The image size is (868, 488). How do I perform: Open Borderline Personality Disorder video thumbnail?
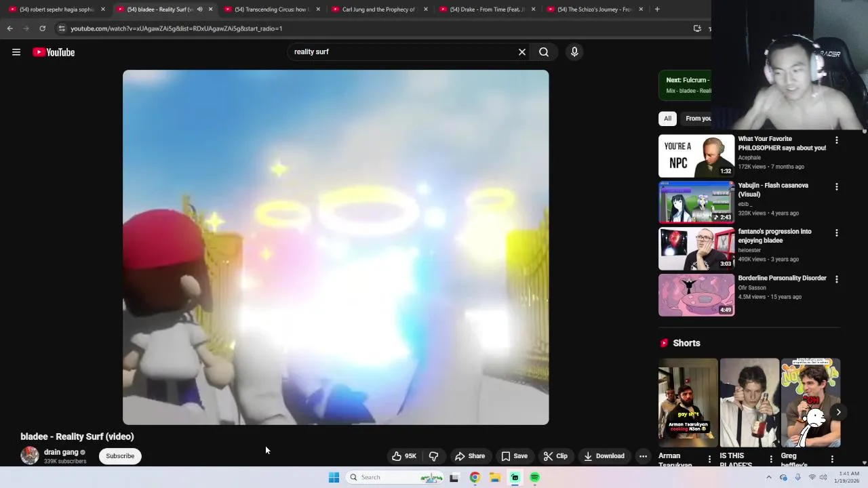tap(696, 295)
